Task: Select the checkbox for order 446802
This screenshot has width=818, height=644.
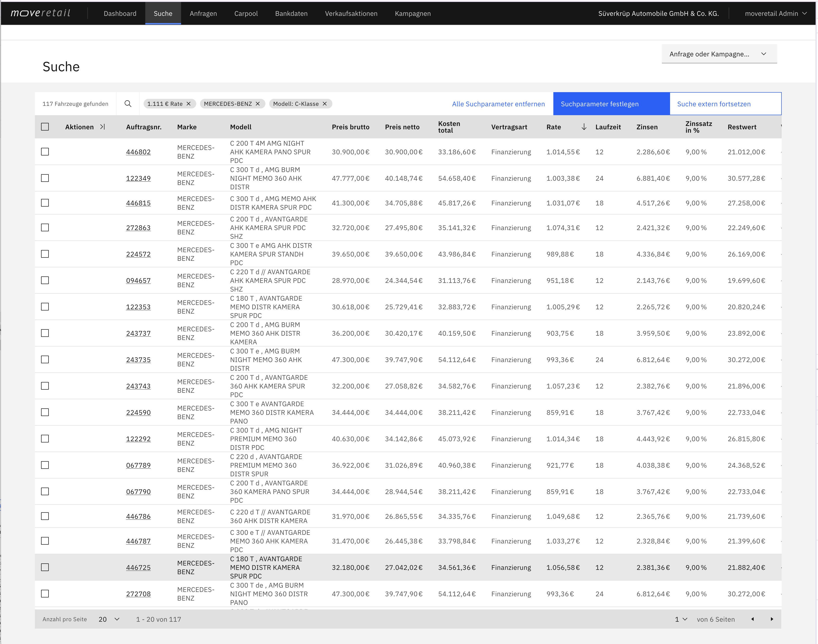Action: [x=45, y=152]
